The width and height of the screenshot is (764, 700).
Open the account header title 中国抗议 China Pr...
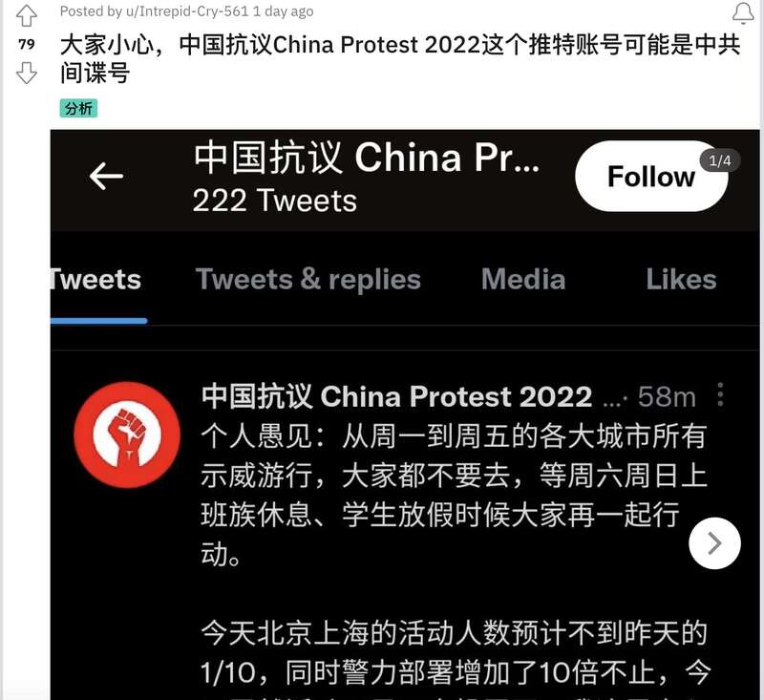tap(367, 158)
